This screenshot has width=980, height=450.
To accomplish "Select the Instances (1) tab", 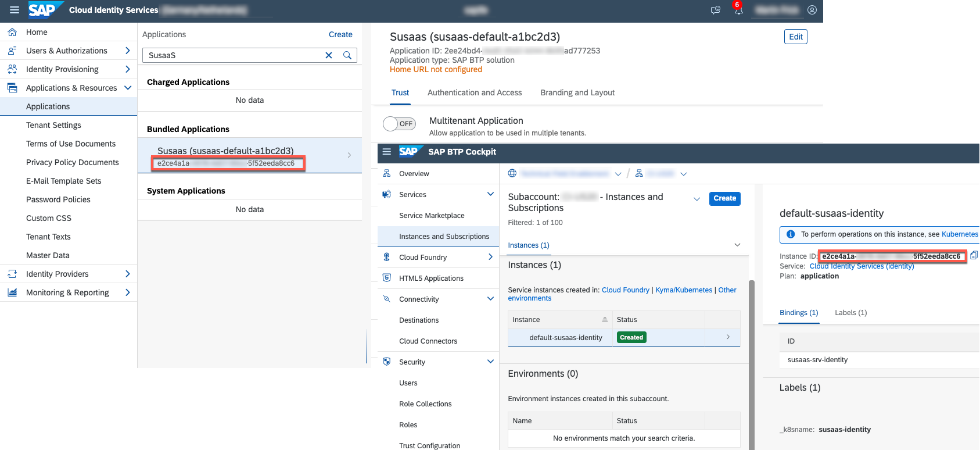I will tap(529, 245).
